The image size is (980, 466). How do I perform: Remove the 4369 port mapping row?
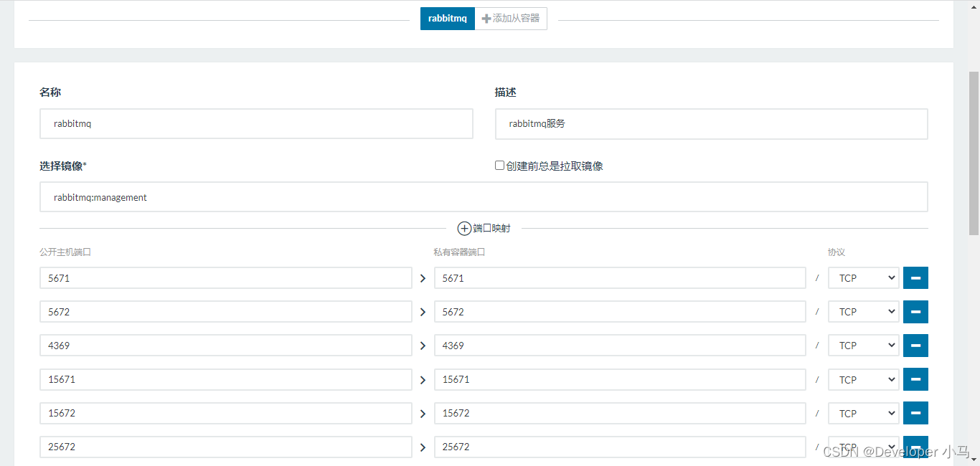pos(915,346)
